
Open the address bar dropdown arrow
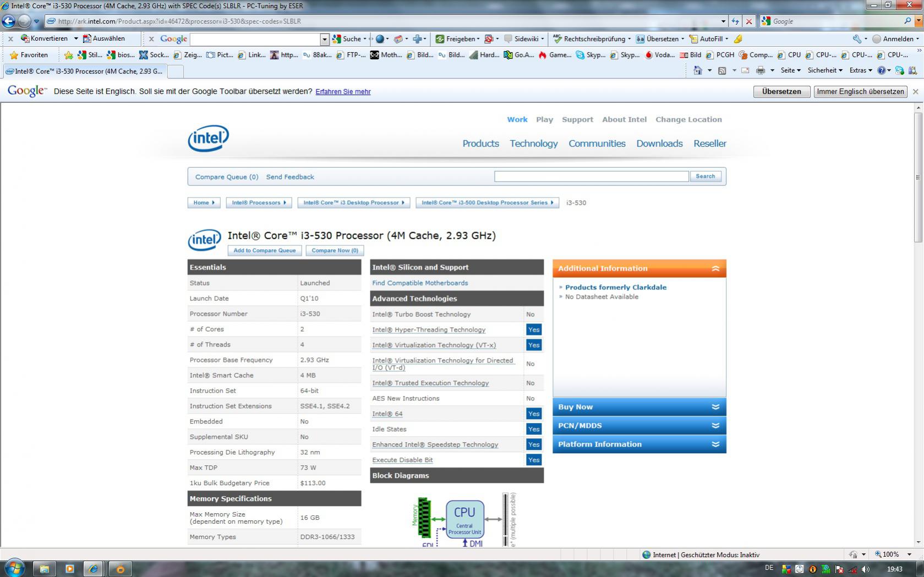click(723, 21)
